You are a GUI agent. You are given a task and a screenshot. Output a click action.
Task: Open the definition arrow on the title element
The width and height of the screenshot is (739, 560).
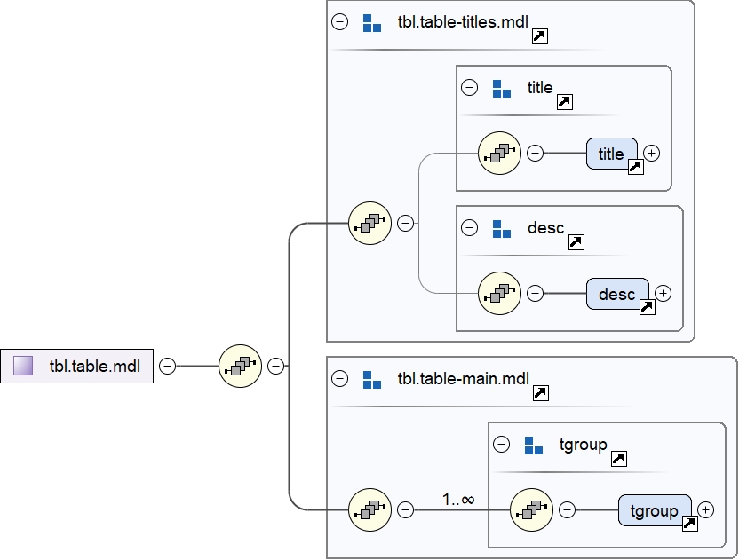point(635,165)
